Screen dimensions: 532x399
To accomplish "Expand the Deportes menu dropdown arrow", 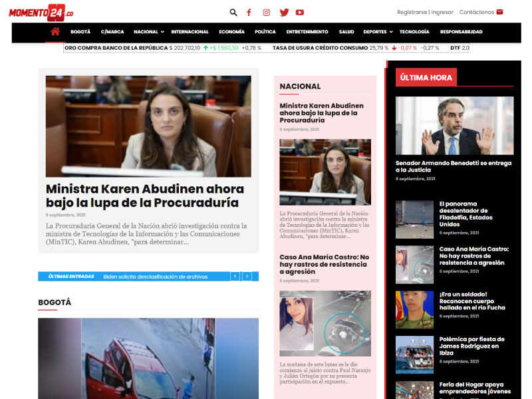I will [391, 32].
